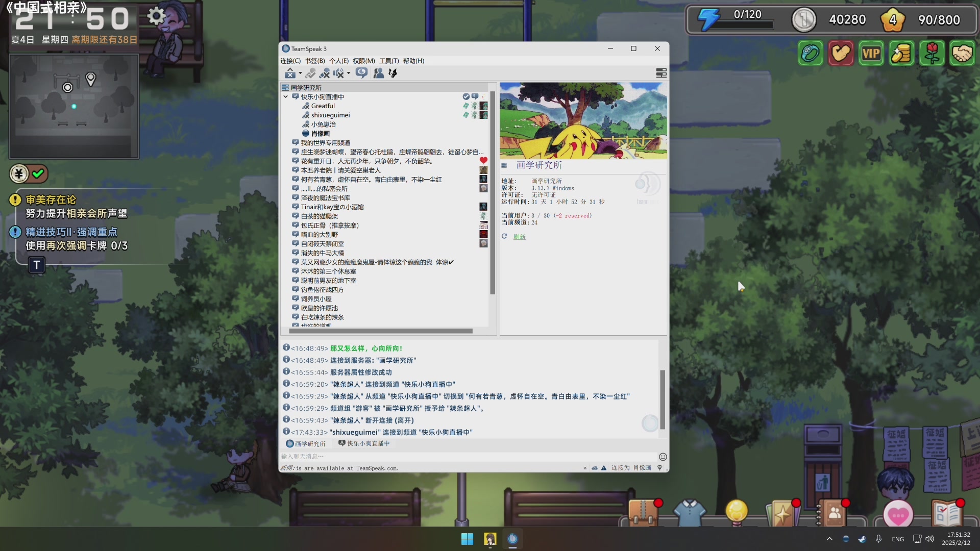980x551 pixels.
Task: Toggle mute speakers in TeamSpeak toolbar
Action: pos(338,73)
